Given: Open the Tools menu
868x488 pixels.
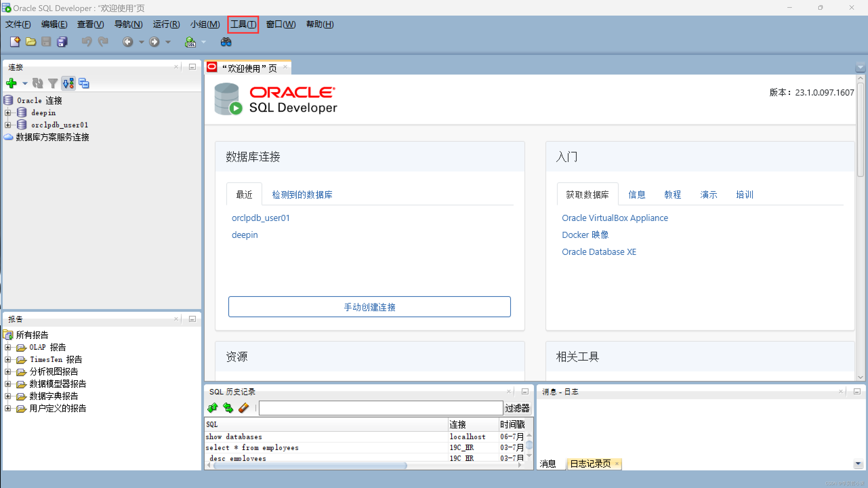Looking at the screenshot, I should click(x=243, y=24).
